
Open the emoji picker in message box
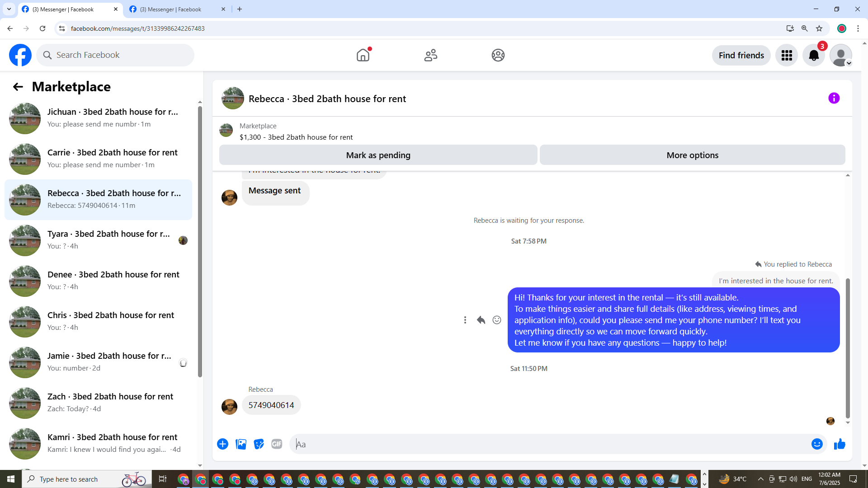(816, 444)
